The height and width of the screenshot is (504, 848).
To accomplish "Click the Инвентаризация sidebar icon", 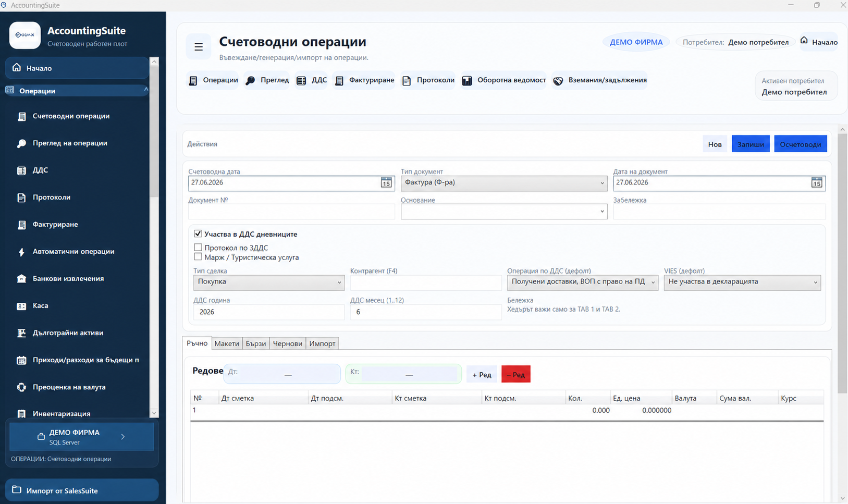I will pyautogui.click(x=21, y=414).
